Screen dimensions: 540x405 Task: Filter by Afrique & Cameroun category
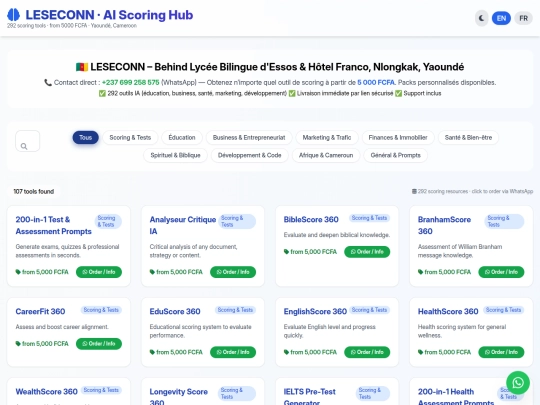click(326, 155)
